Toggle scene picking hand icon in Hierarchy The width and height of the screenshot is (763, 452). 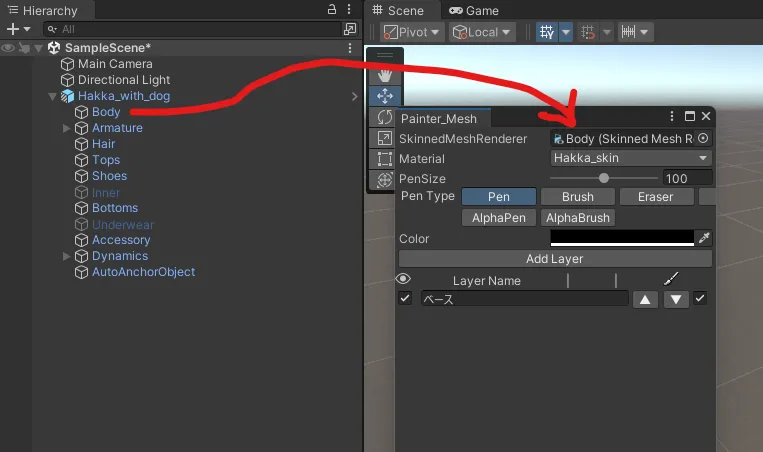pyautogui.click(x=24, y=48)
